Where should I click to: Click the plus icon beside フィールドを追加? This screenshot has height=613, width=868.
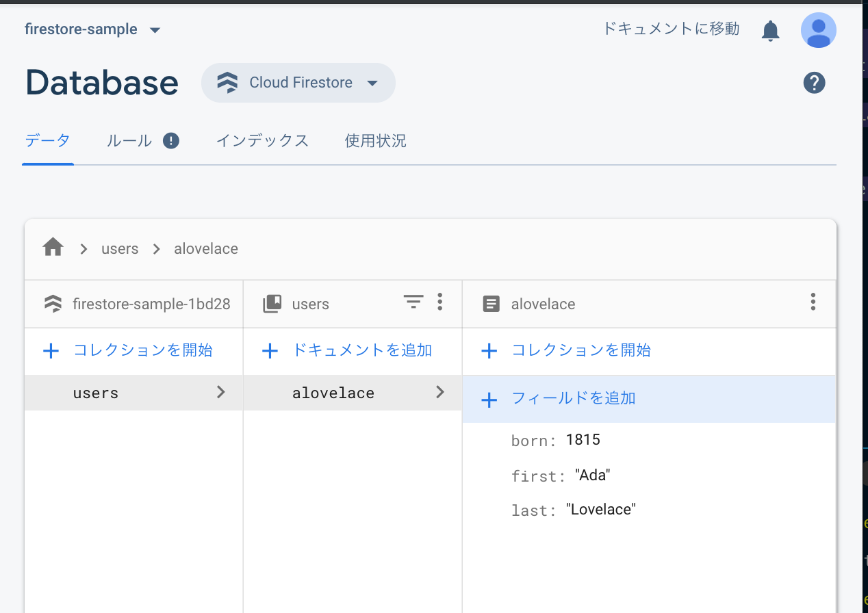[489, 400]
